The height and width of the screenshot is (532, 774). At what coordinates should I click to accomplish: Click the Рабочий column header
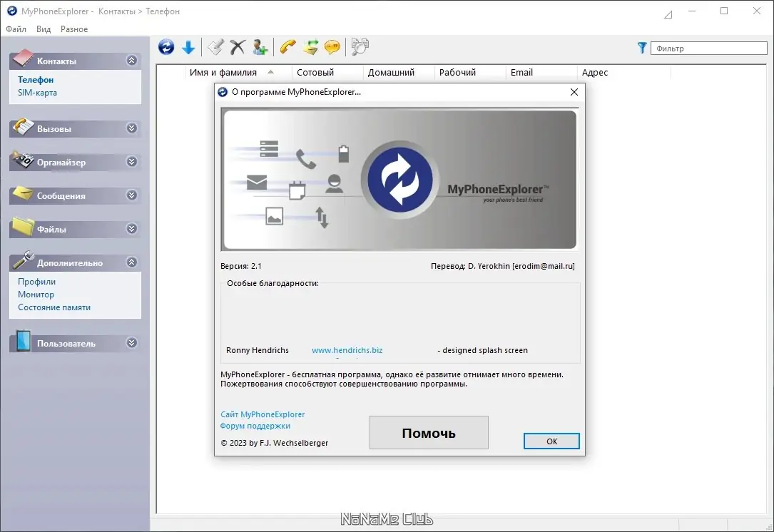tap(470, 73)
